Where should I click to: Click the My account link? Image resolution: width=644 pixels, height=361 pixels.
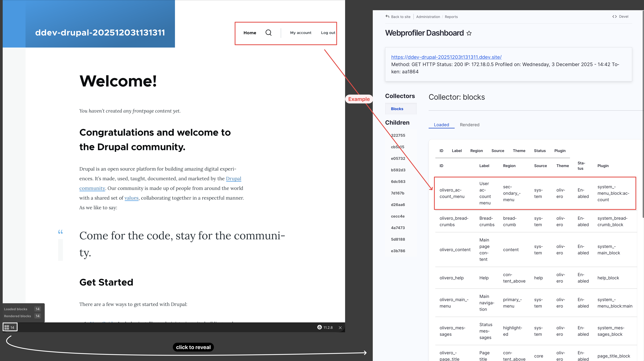[301, 33]
